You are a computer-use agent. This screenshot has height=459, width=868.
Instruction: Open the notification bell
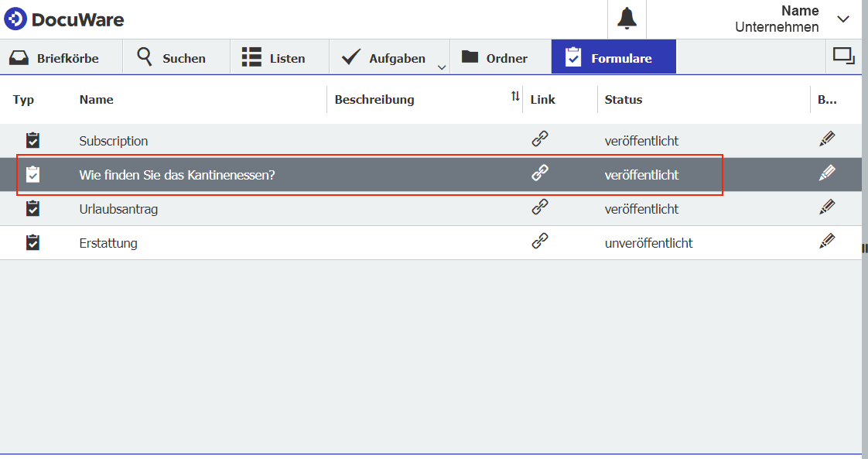[x=627, y=17]
